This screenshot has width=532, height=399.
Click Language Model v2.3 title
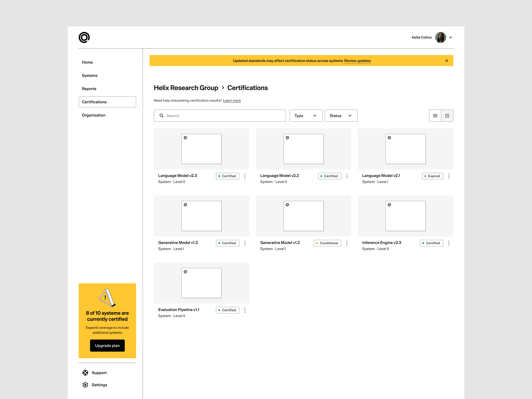177,176
